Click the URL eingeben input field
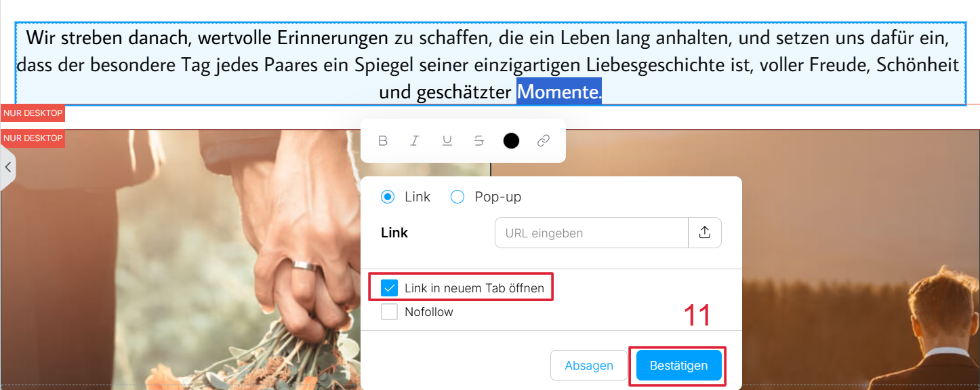980x390 pixels. pyautogui.click(x=592, y=233)
